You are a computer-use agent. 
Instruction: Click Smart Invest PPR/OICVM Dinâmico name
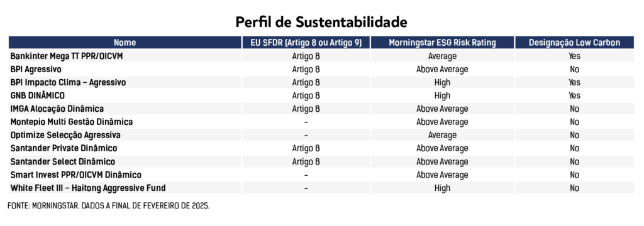click(76, 175)
